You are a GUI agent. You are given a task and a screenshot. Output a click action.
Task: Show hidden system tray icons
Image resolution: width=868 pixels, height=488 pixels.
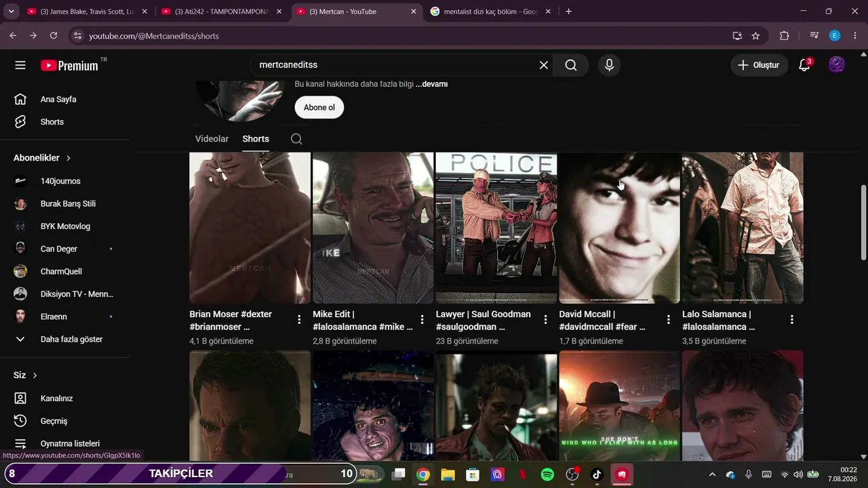(x=712, y=474)
